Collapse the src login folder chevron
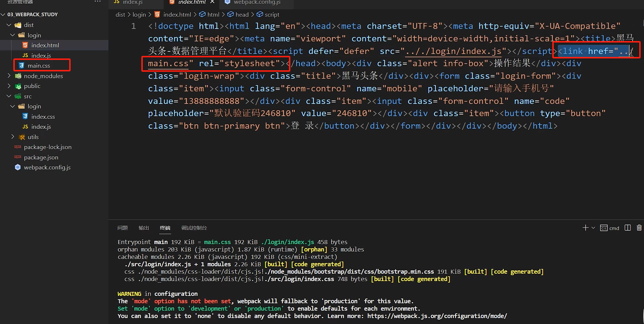The height and width of the screenshot is (324, 644). click(x=13, y=106)
